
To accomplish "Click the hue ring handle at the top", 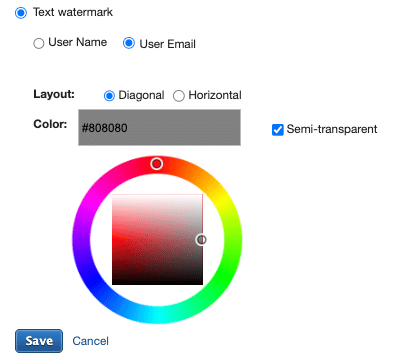I will tap(157, 164).
